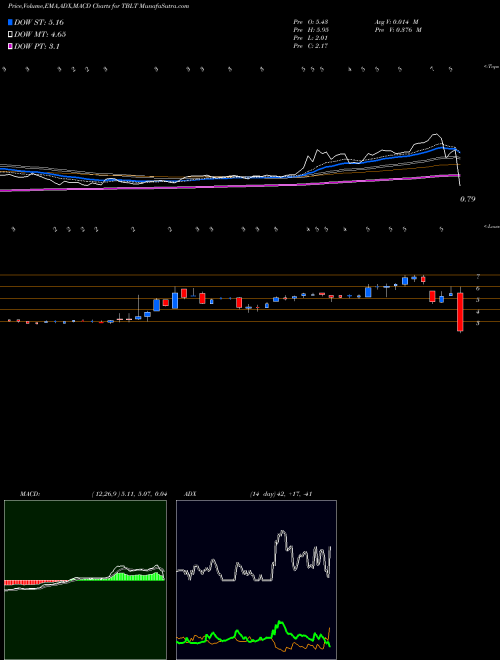This screenshot has height=660, width=500.
Task: Click the blue DOW ST legend swatch
Action: (x=11, y=22)
